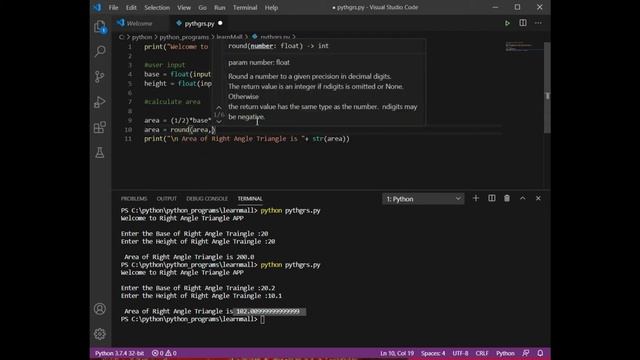
Task: Split the terminal panel
Action: [x=491, y=198]
